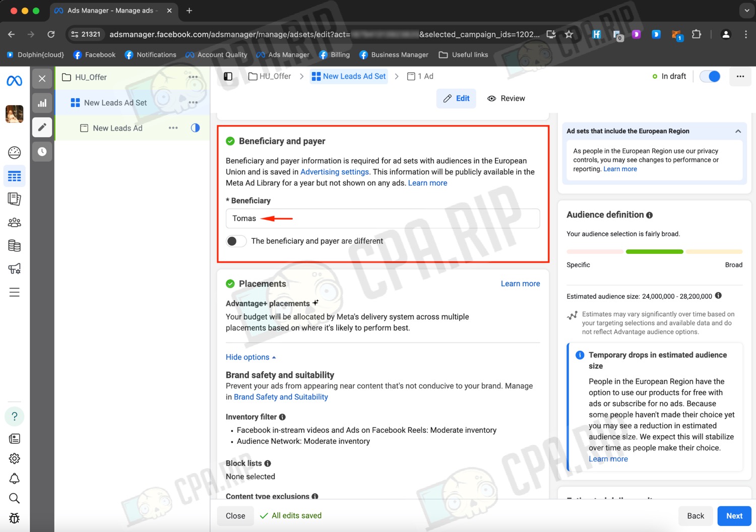Image resolution: width=756 pixels, height=532 pixels.
Task: Toggle the side panel layout icon
Action: pyautogui.click(x=228, y=76)
